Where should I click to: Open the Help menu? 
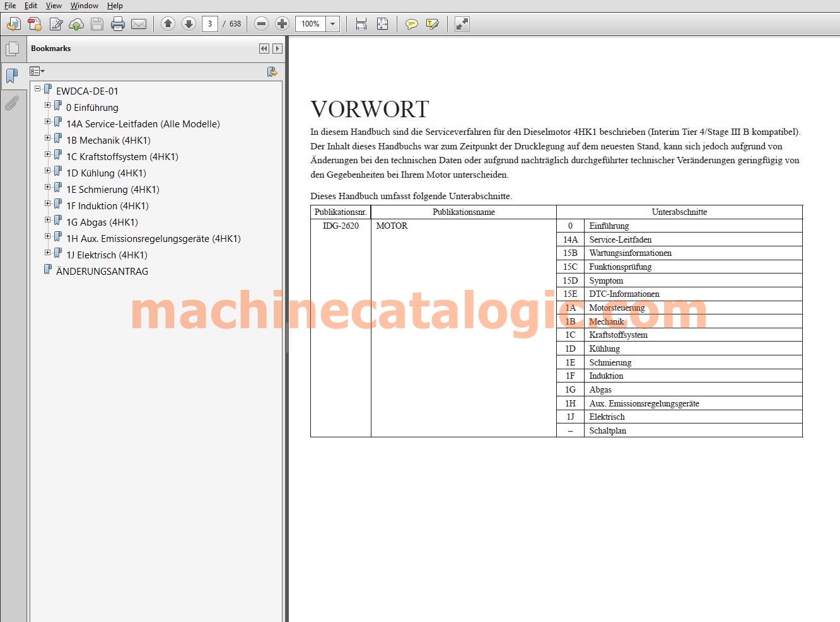coord(115,6)
